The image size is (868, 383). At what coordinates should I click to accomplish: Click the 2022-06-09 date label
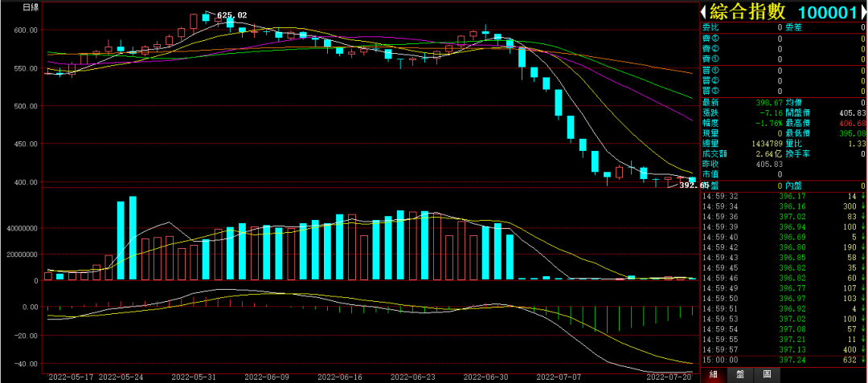267,377
